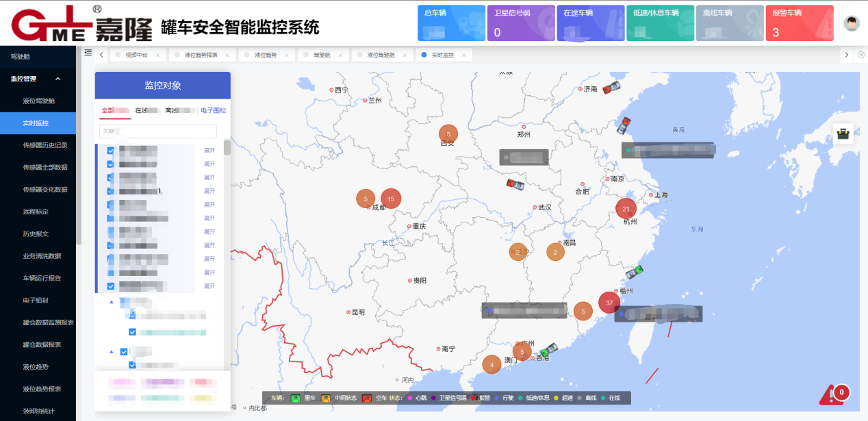The image size is (868, 421).
Task: Open 传感器历史记录 in the sidebar
Action: click(x=44, y=145)
